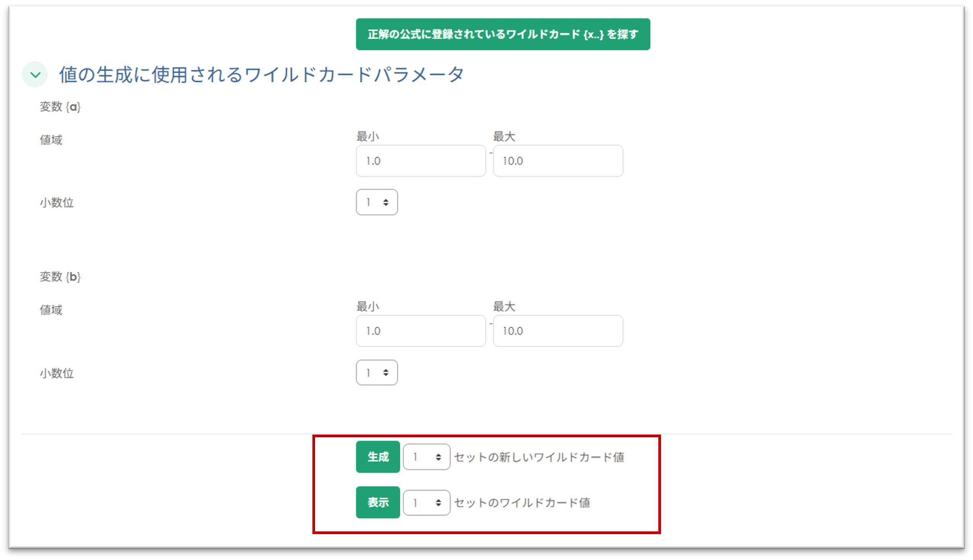This screenshot has width=973, height=560.
Task: Click the maximum value field for variable {a}
Action: pos(558,161)
